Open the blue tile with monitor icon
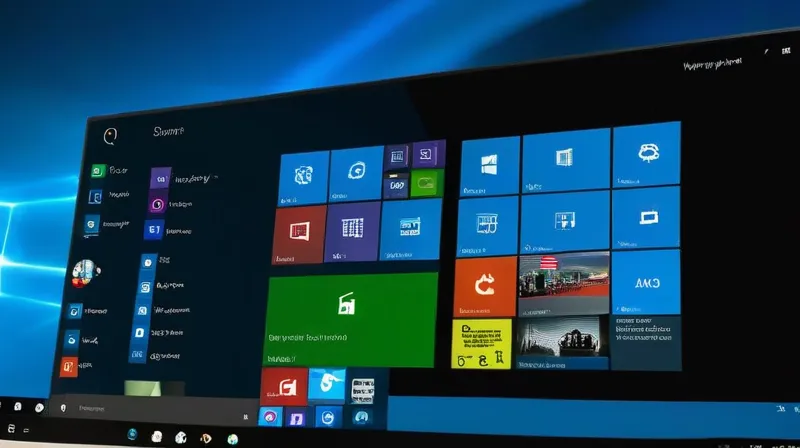This screenshot has width=800, height=448. tap(646, 218)
